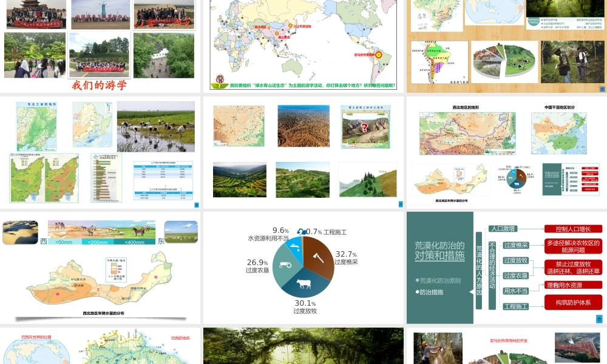607x364 pixels.
Task: Select the grassland photo beside 东 label
Action: pyautogui.click(x=181, y=232)
